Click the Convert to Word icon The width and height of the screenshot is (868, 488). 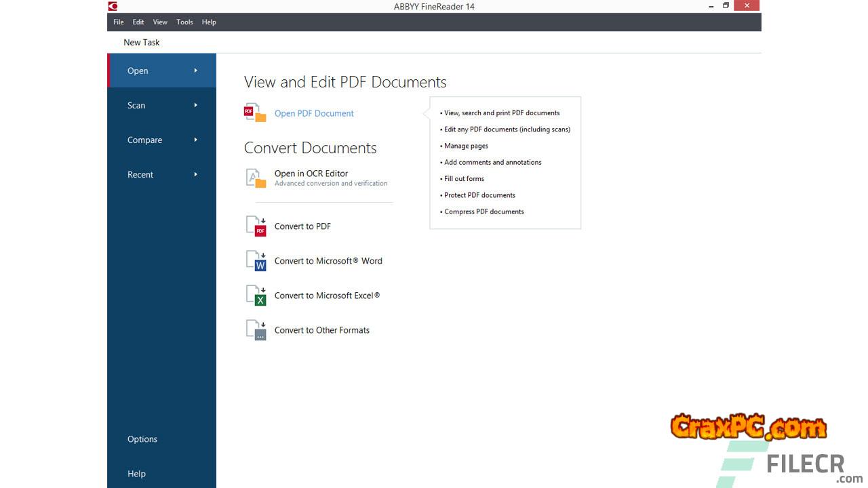tap(256, 261)
